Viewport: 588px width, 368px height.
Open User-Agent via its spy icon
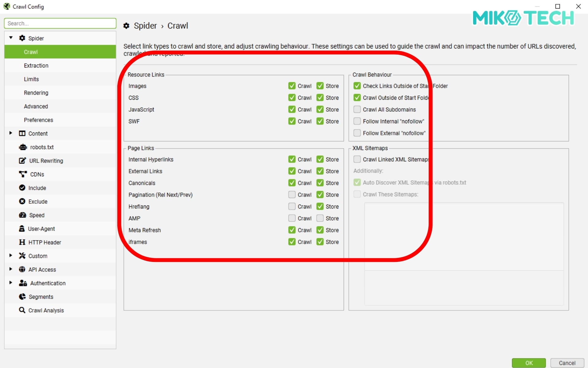click(x=22, y=229)
